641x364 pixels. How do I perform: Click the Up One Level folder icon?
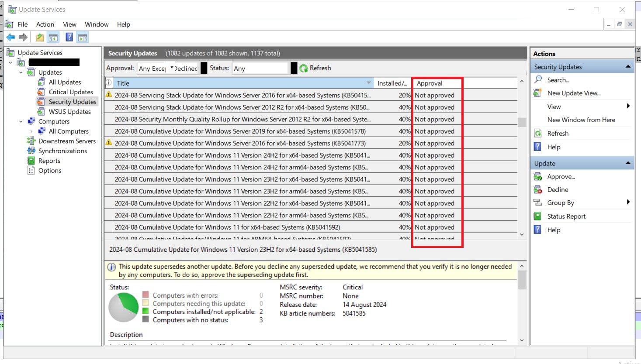pos(40,38)
